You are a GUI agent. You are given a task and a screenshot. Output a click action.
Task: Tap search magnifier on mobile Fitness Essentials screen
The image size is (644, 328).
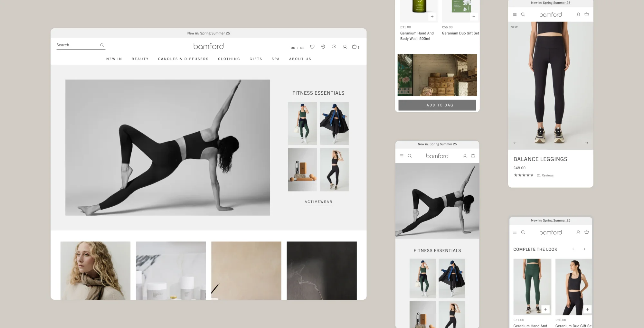click(410, 155)
